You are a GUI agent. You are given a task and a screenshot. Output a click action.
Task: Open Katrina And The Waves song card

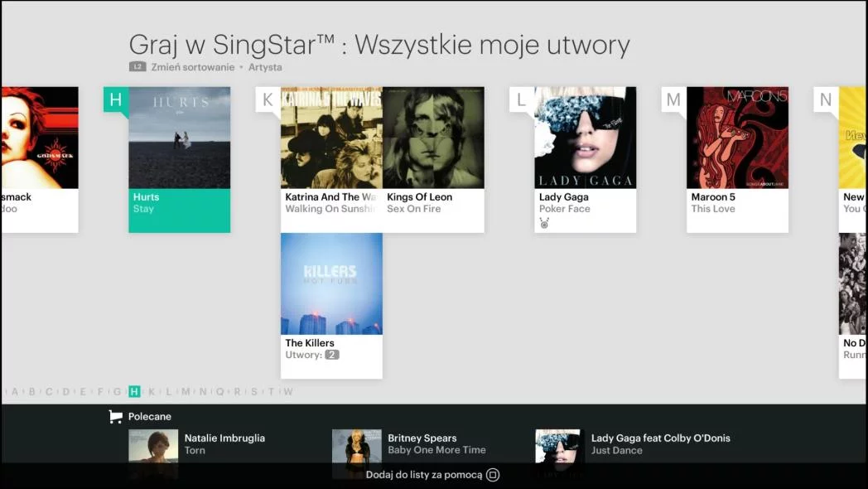331,159
